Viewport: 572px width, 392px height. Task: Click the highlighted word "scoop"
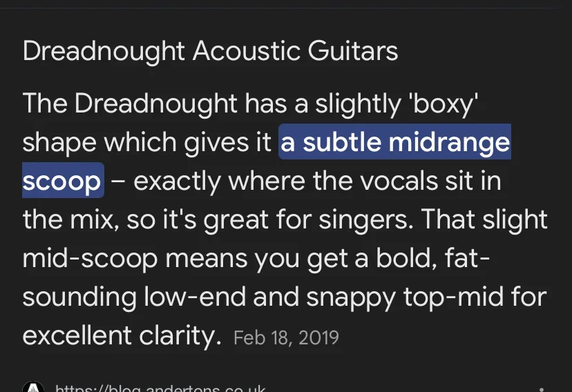62,181
